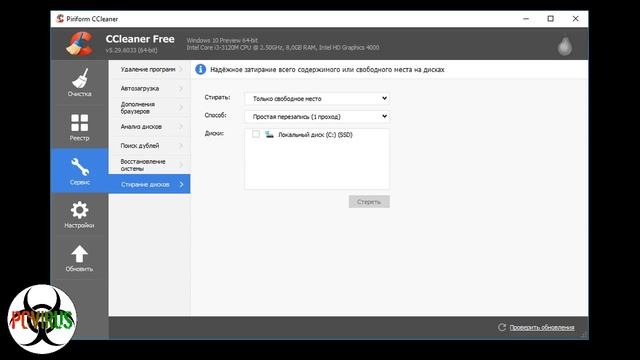Open the Реестр registry section
The width and height of the screenshot is (640, 360).
(x=80, y=127)
